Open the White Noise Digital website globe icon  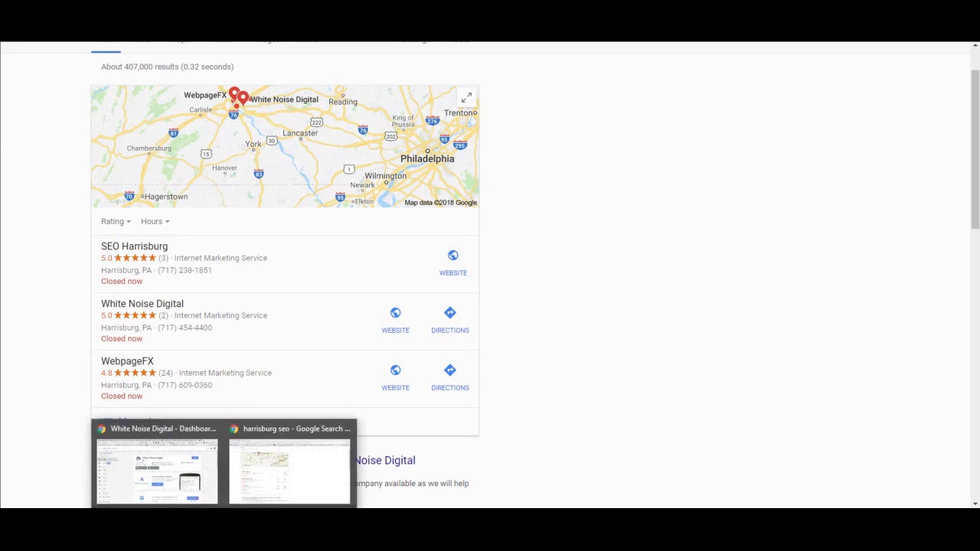point(396,313)
